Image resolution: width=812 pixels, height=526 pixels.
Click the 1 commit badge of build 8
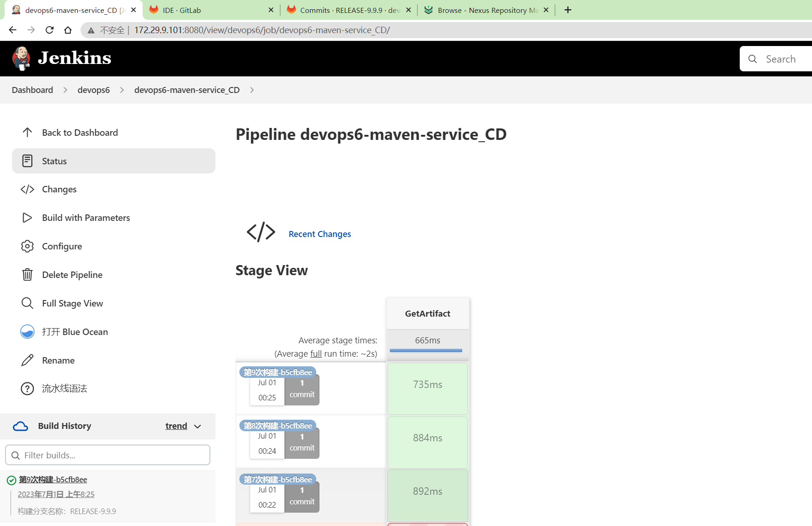pos(302,443)
